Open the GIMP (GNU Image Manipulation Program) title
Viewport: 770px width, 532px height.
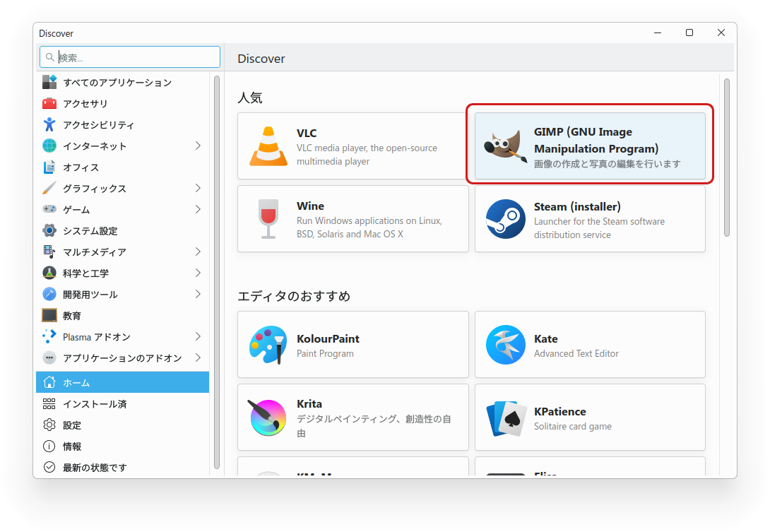[x=596, y=140]
